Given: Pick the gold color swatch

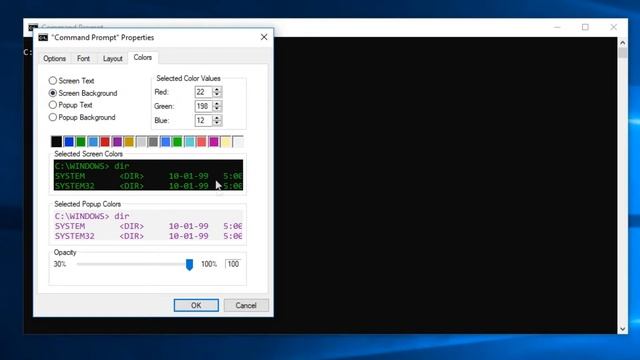Looking at the screenshot, I should pos(129,142).
